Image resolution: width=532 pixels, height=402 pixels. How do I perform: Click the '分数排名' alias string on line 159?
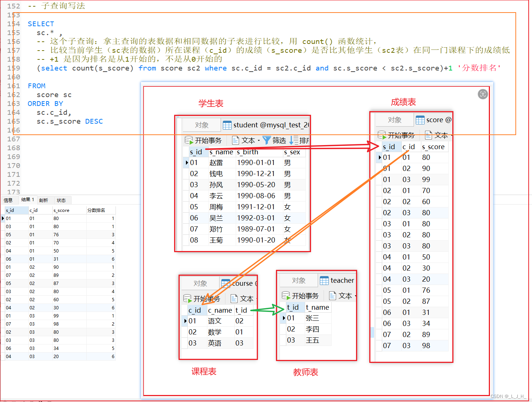click(479, 68)
